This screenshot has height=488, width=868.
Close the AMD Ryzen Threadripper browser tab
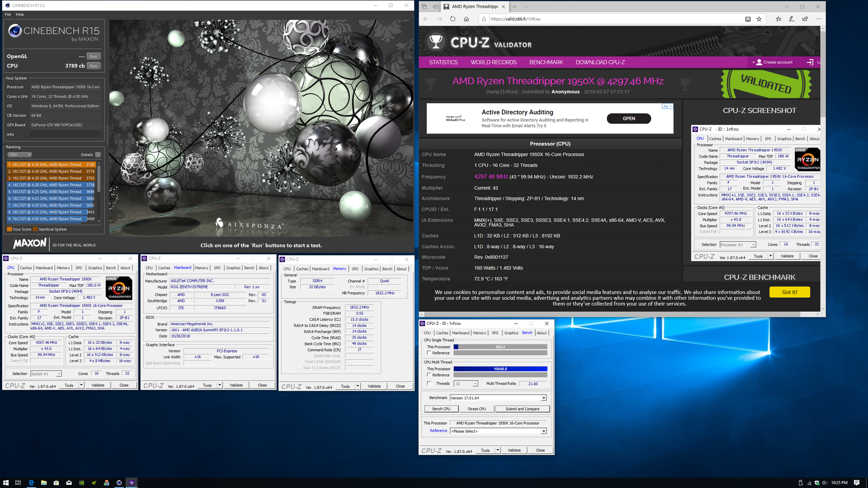point(503,7)
